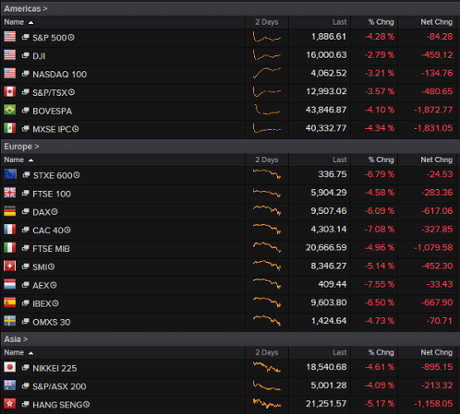This screenshot has width=460, height=414.
Task: Click the Spain flag beside IBEX
Action: coord(10,303)
